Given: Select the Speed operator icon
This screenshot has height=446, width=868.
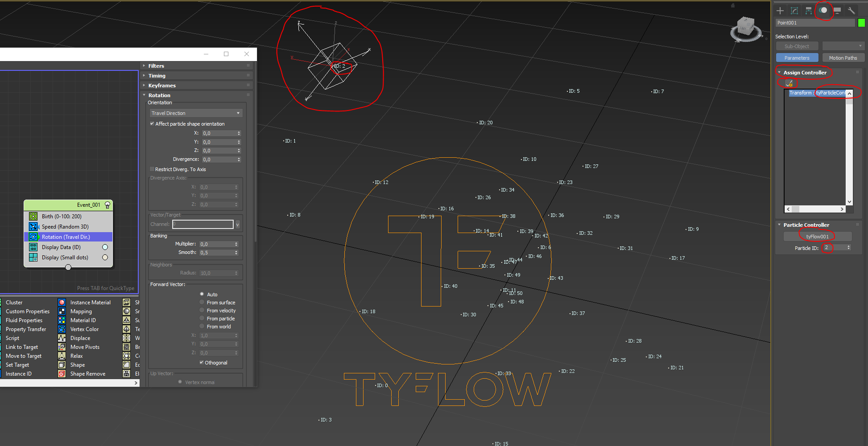Looking at the screenshot, I should pyautogui.click(x=33, y=227).
